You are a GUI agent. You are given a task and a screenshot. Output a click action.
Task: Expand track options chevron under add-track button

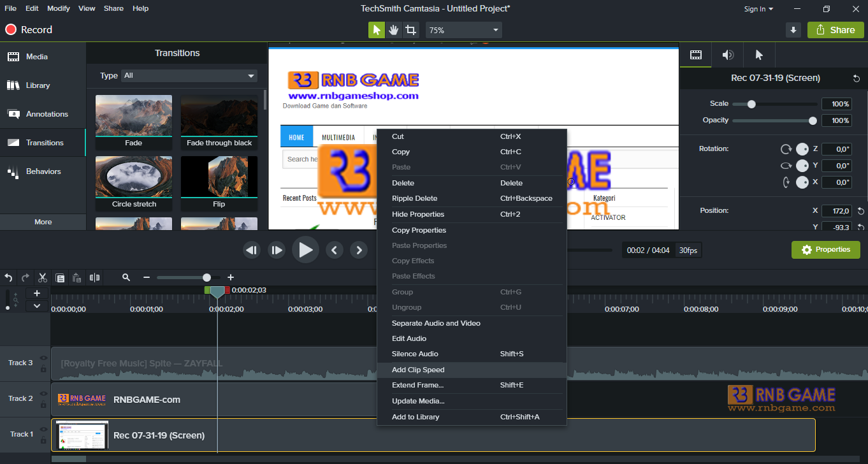click(x=37, y=306)
